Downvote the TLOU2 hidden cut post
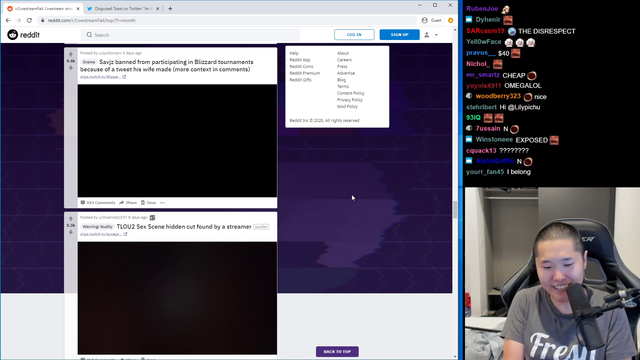The image size is (640, 360). 71,232
